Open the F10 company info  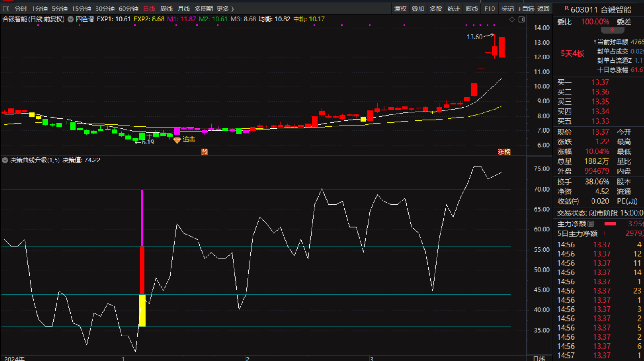(x=489, y=9)
